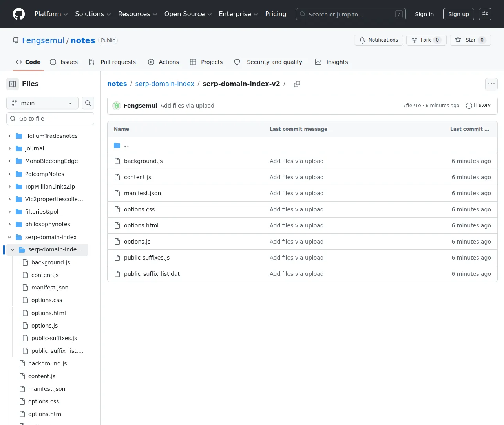Click the bell icon on Notifications
This screenshot has width=504, height=425.
coord(362,40)
